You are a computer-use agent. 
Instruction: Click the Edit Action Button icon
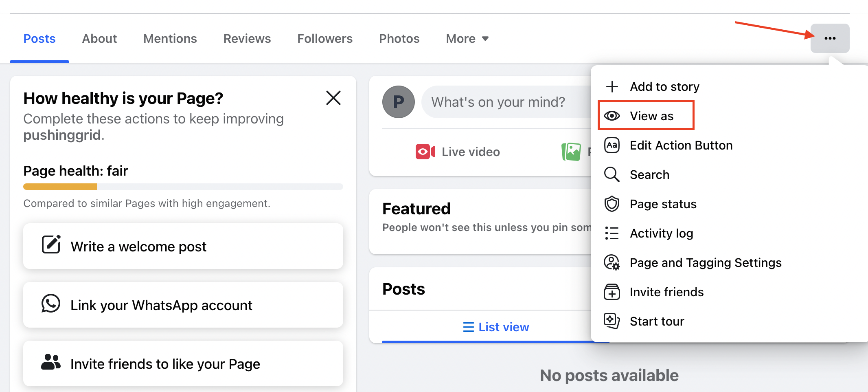tap(612, 145)
